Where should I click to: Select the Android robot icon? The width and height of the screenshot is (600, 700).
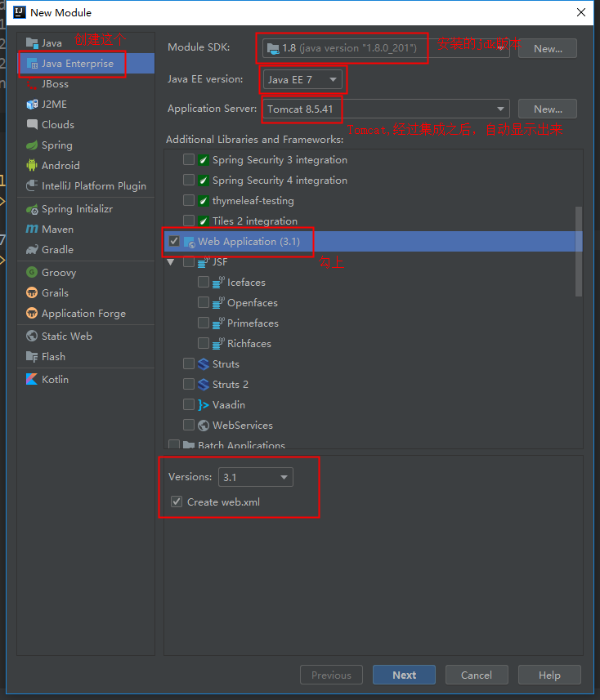coord(32,166)
